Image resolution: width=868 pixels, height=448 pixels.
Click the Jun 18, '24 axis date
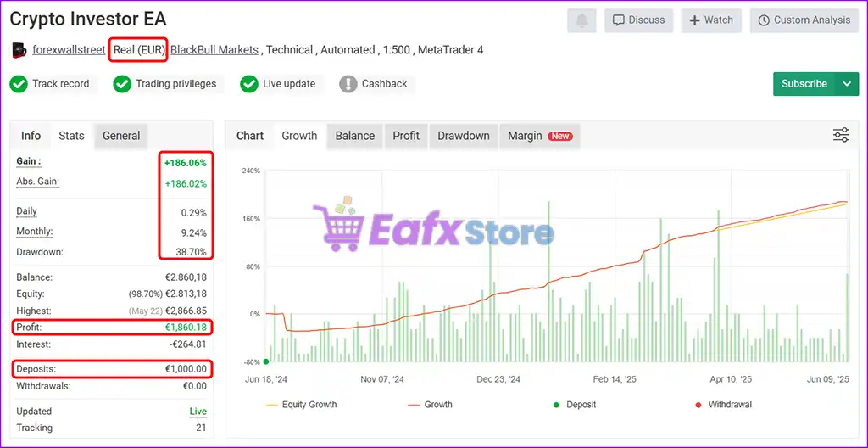(x=268, y=380)
